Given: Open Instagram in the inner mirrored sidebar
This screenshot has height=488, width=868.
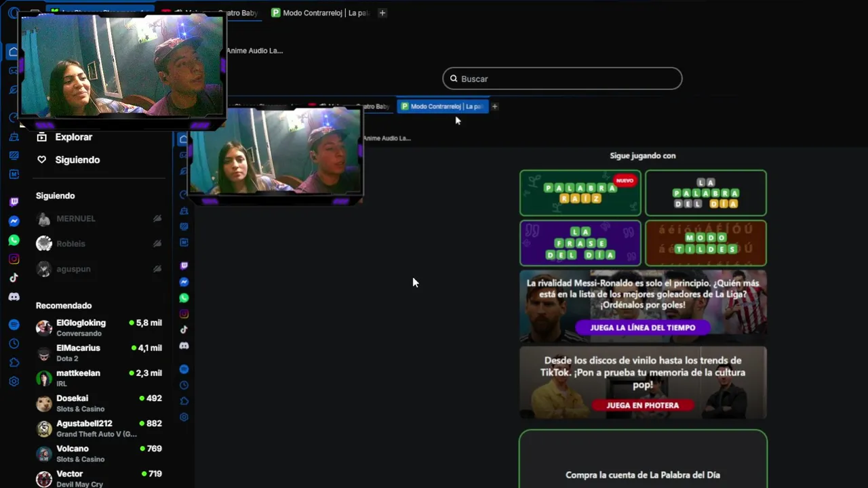Looking at the screenshot, I should point(184,314).
